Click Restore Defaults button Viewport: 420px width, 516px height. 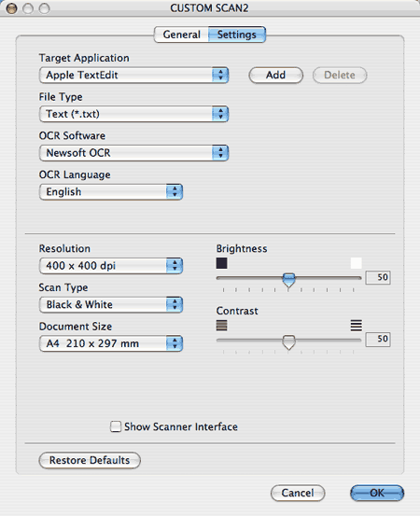[x=90, y=460]
